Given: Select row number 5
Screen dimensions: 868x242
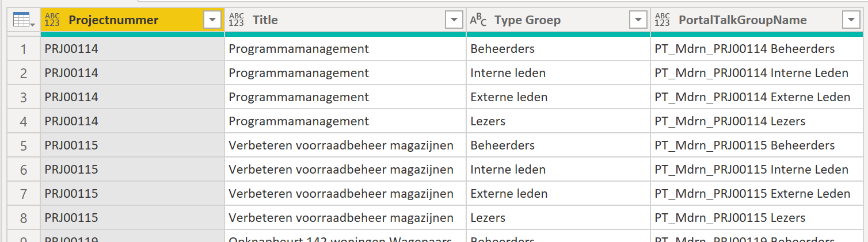Looking at the screenshot, I should 24,145.
